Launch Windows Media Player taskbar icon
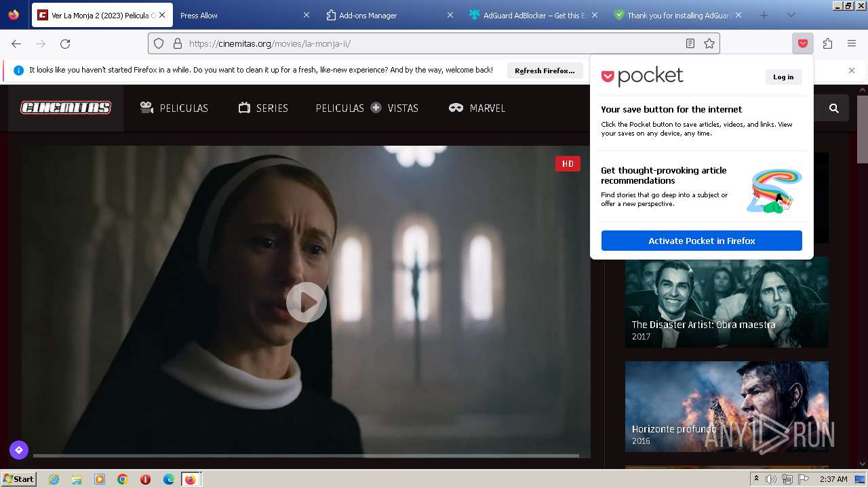Image resolution: width=868 pixels, height=488 pixels. (100, 479)
